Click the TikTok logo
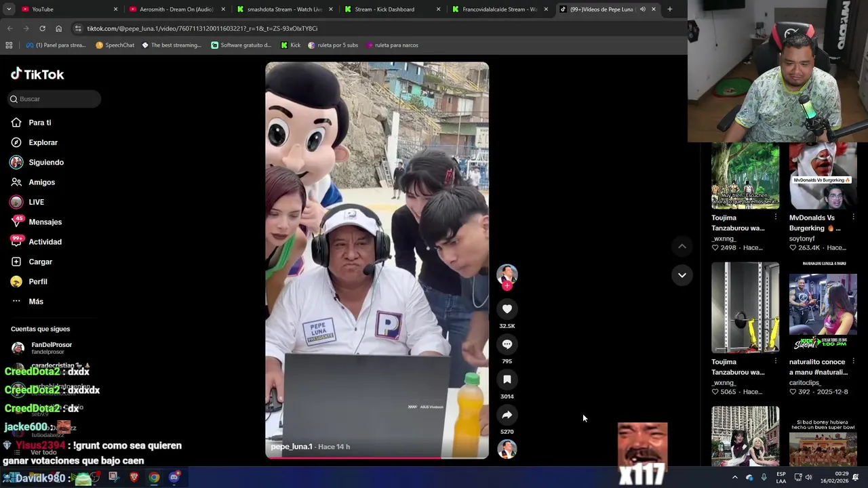Screen dimensions: 868x488 click(x=38, y=74)
